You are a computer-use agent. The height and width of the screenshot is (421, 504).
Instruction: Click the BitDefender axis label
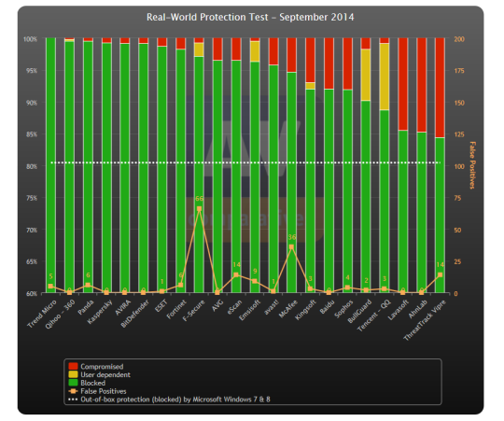tap(135, 314)
